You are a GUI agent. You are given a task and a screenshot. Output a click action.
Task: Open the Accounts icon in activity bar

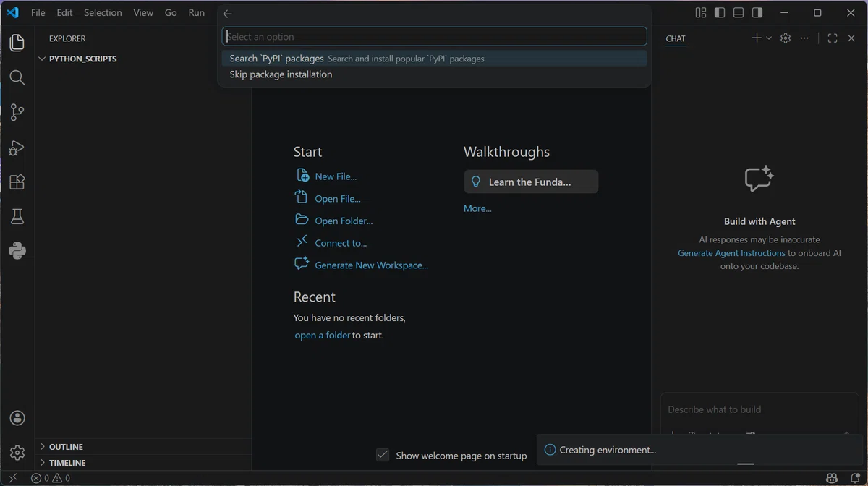coord(17,418)
